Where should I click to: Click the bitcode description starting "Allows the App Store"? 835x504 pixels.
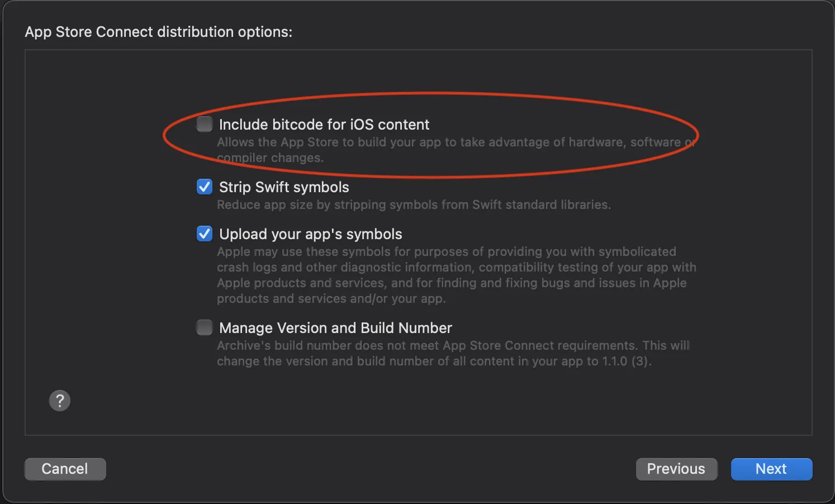[x=447, y=142]
